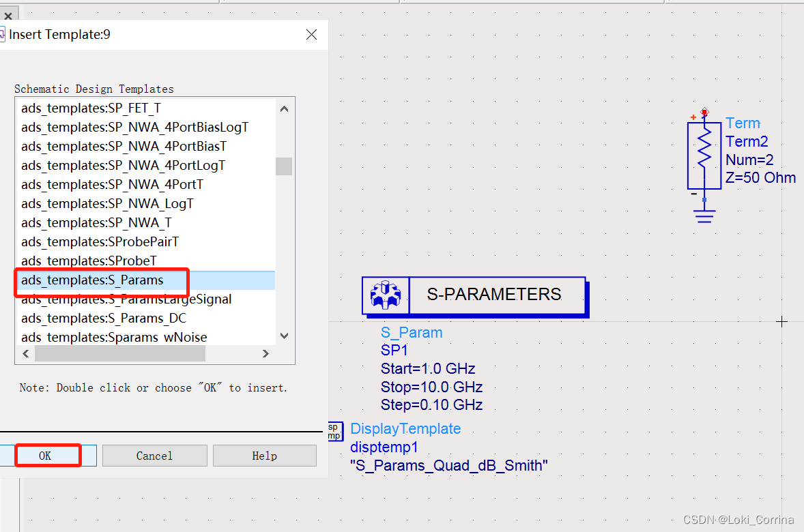Viewport: 804px width, 532px height.
Task: Cancel the Insert Template dialog
Action: point(154,456)
